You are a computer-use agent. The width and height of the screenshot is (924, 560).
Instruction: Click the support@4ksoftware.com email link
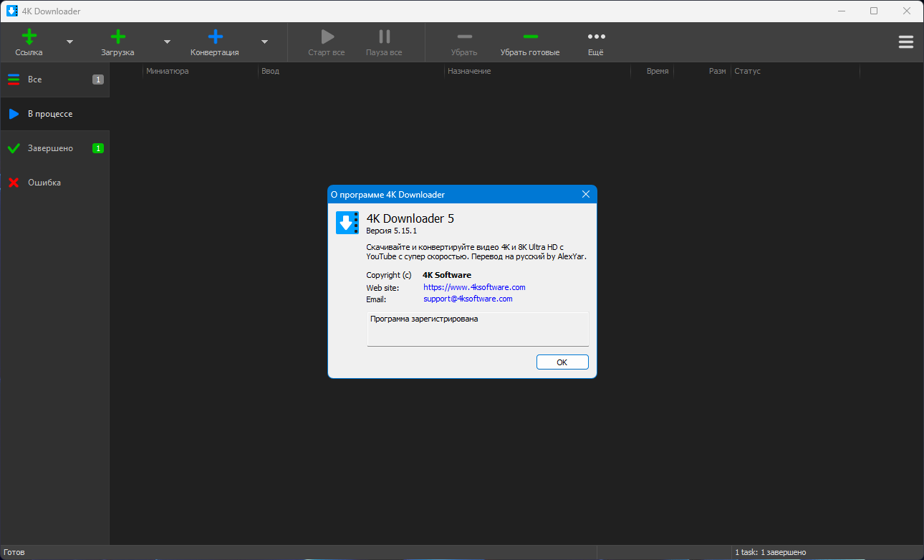468,299
